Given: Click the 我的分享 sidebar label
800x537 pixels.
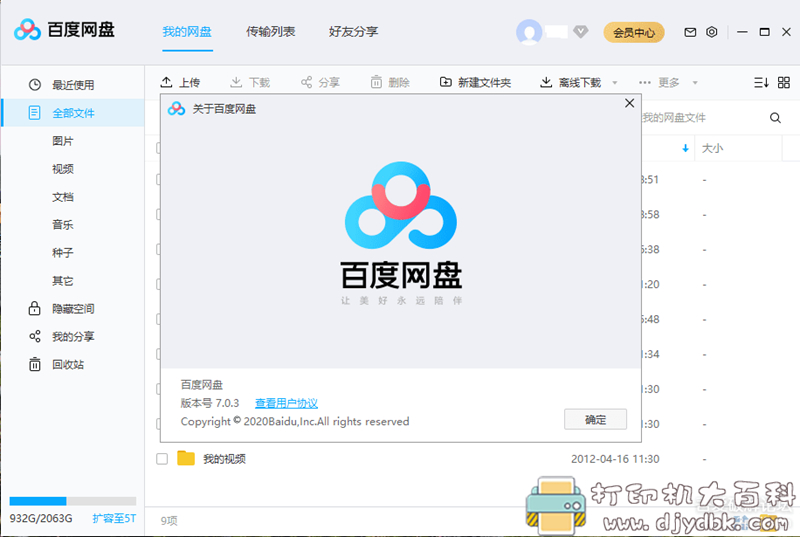Looking at the screenshot, I should coord(73,337).
